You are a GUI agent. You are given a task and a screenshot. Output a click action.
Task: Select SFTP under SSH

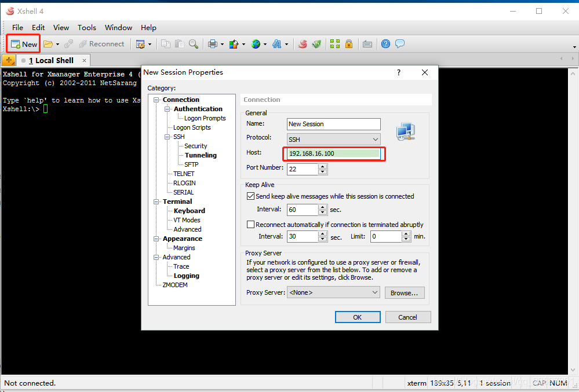tap(191, 164)
